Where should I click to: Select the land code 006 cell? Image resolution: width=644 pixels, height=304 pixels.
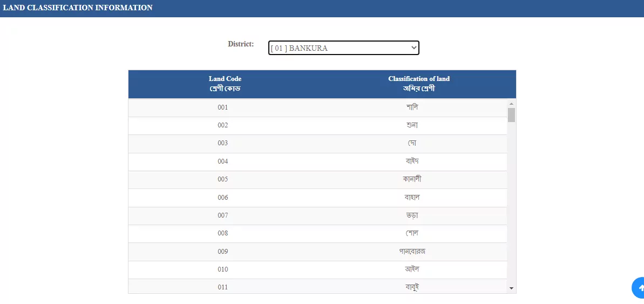pyautogui.click(x=223, y=198)
